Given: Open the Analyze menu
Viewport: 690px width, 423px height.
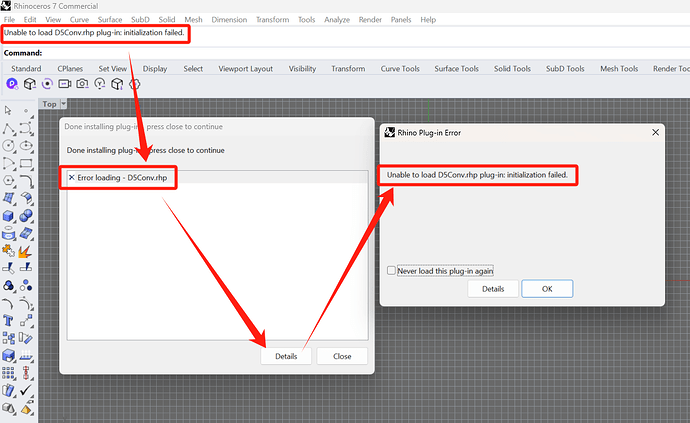Looking at the screenshot, I should pyautogui.click(x=337, y=20).
